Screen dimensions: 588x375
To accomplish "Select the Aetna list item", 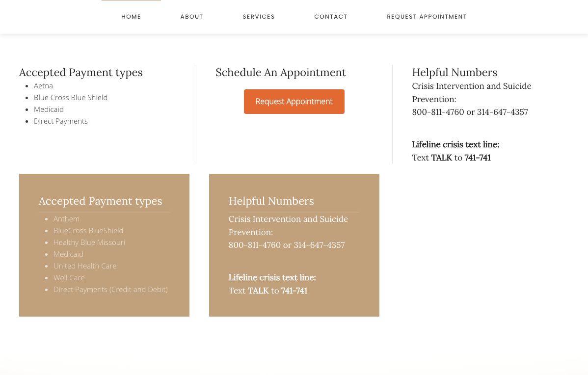I will click(x=43, y=86).
